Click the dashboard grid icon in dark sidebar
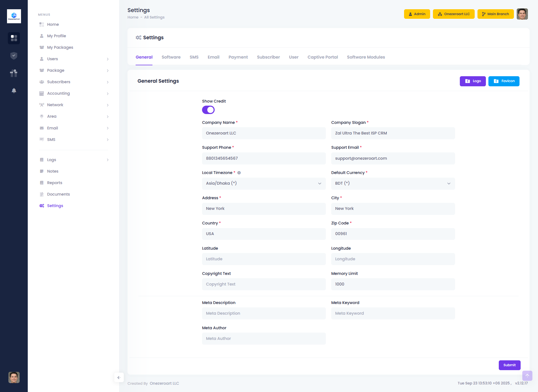The height and width of the screenshot is (392, 538). pos(14,38)
